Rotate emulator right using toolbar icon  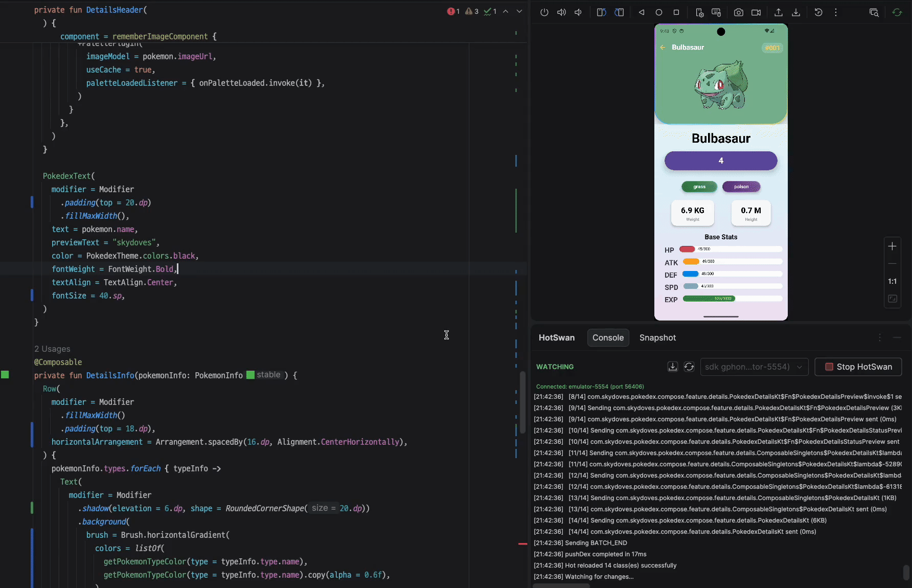click(x=619, y=12)
